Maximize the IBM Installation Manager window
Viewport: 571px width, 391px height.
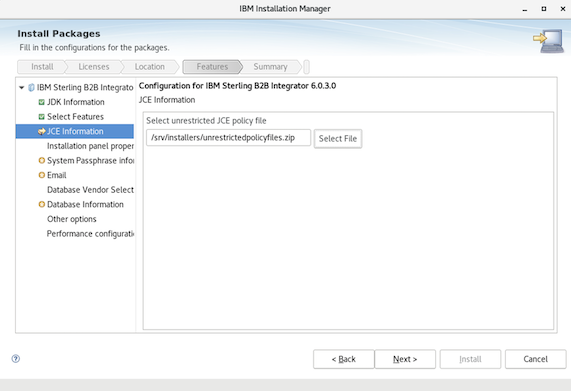544,9
